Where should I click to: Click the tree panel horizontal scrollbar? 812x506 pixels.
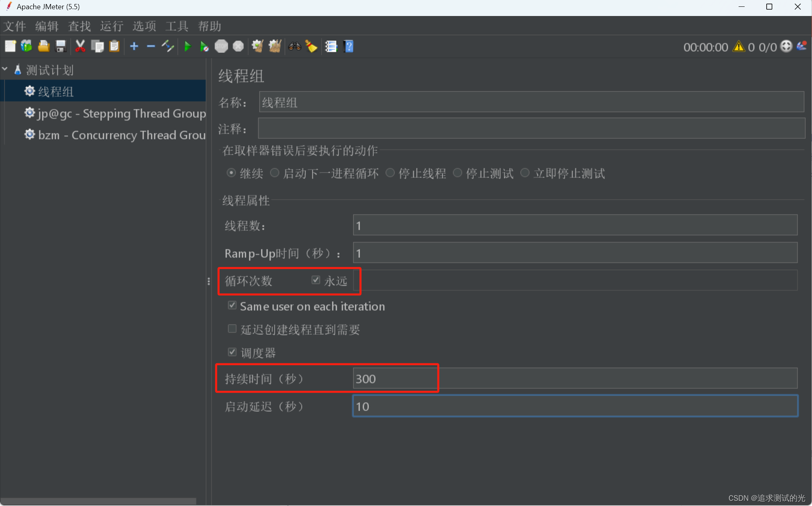(x=98, y=501)
